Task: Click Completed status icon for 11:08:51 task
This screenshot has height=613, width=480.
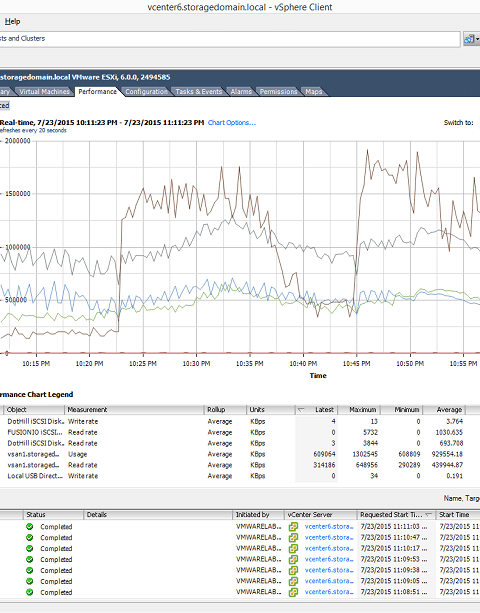Action: coord(30,592)
